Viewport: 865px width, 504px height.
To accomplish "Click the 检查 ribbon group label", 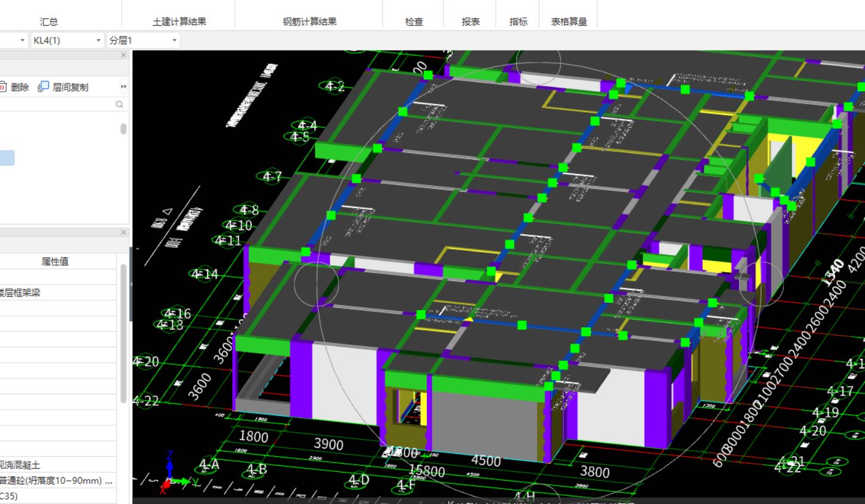I will pyautogui.click(x=414, y=21).
